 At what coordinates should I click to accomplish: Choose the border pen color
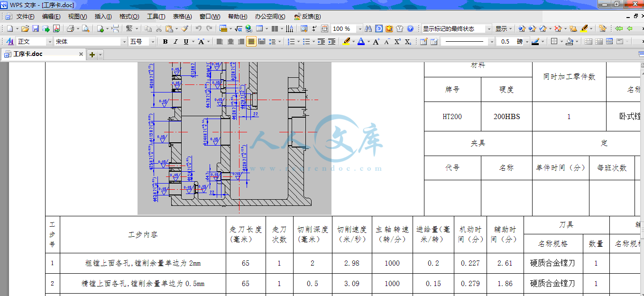coord(535,42)
